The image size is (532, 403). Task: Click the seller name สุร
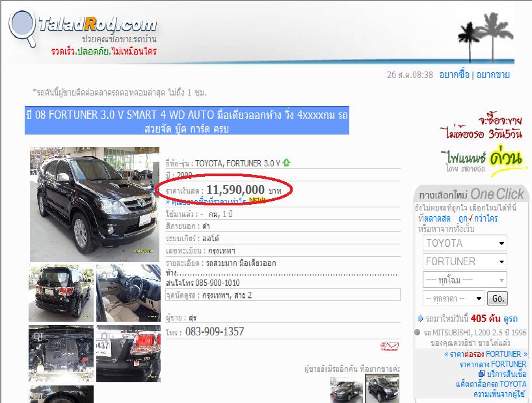coord(193,318)
